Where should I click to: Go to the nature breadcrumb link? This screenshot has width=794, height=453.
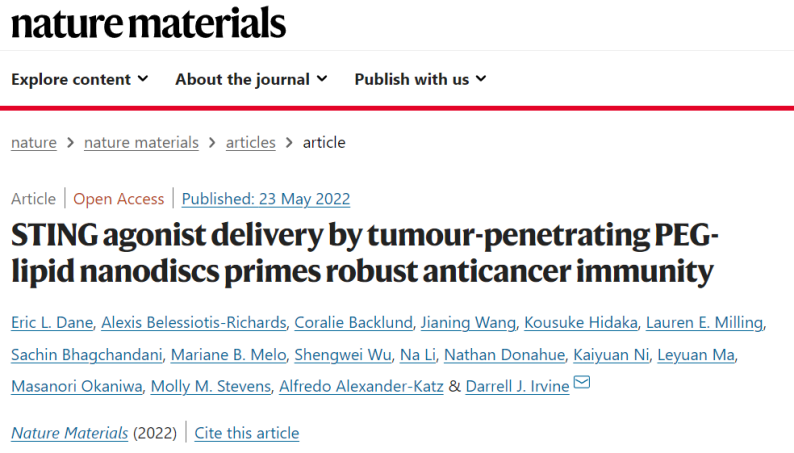pos(34,143)
